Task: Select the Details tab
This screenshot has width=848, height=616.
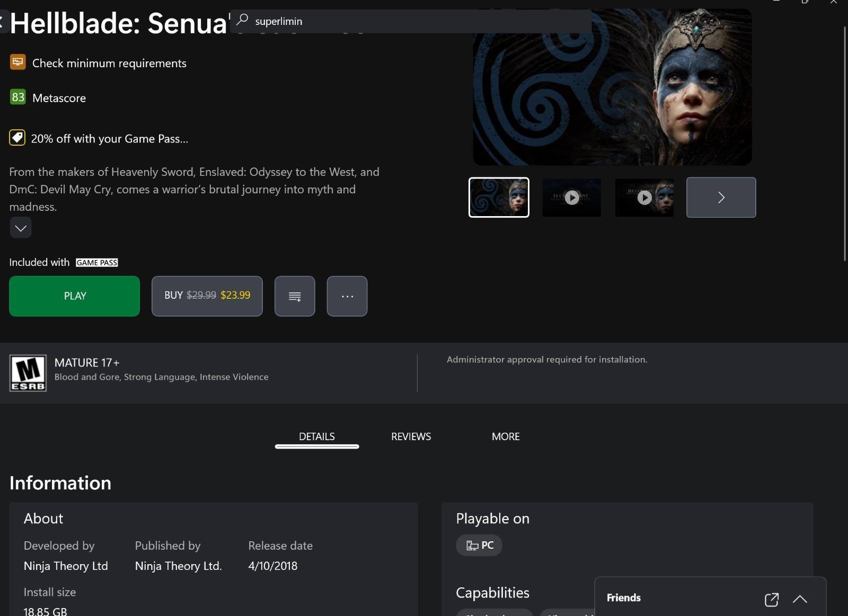Action: click(316, 436)
